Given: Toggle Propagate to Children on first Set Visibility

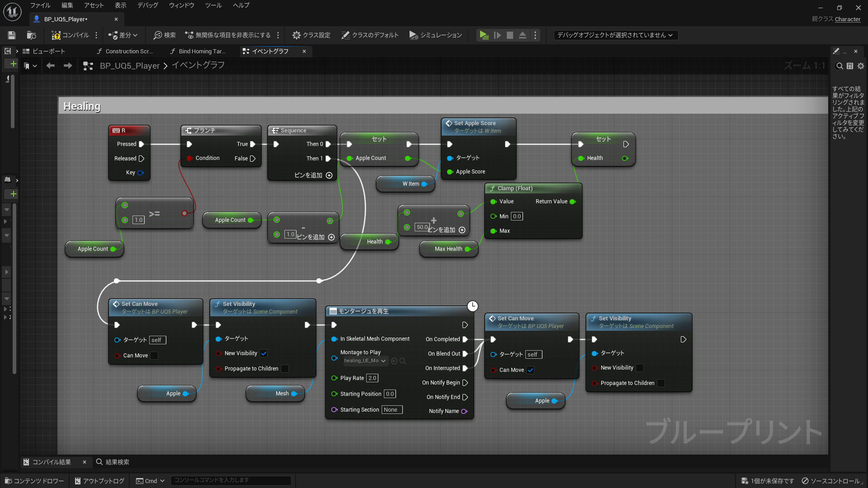Looking at the screenshot, I should (285, 369).
